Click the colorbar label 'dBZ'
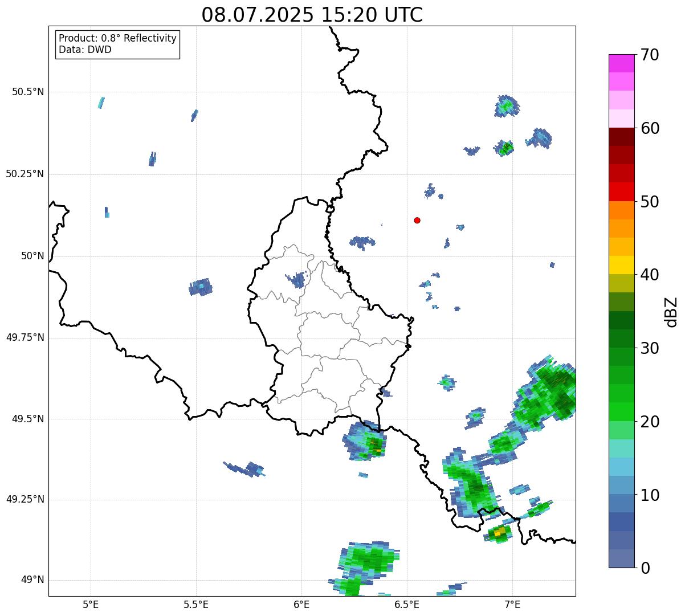This screenshot has height=616, width=685. tap(671, 311)
